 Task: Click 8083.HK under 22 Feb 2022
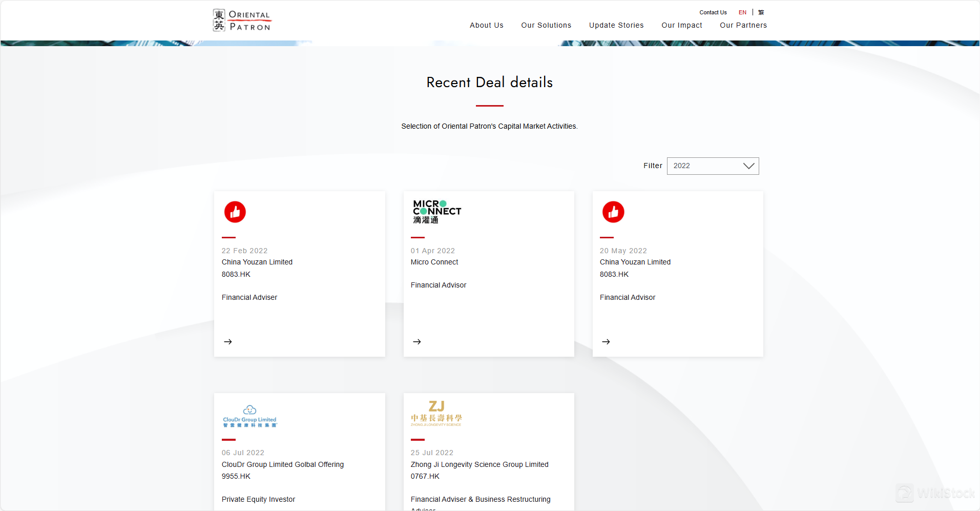coord(236,274)
